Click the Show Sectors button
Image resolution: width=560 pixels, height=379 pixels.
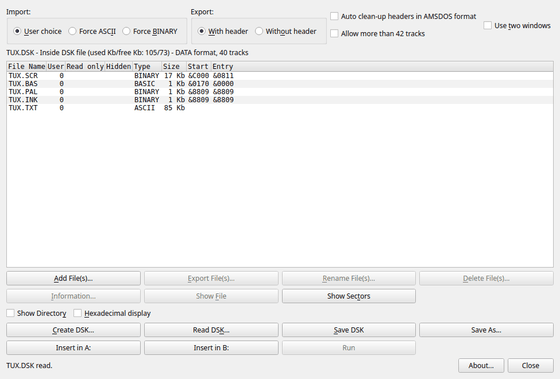click(349, 296)
